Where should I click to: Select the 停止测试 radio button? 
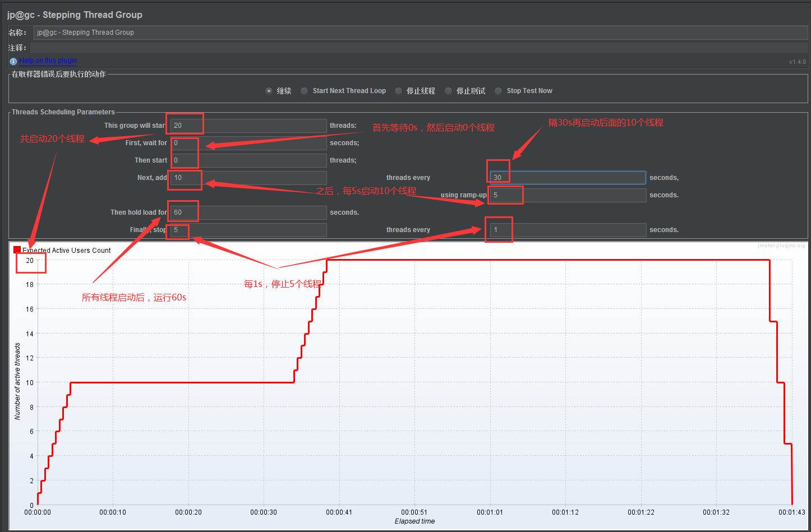click(x=448, y=90)
